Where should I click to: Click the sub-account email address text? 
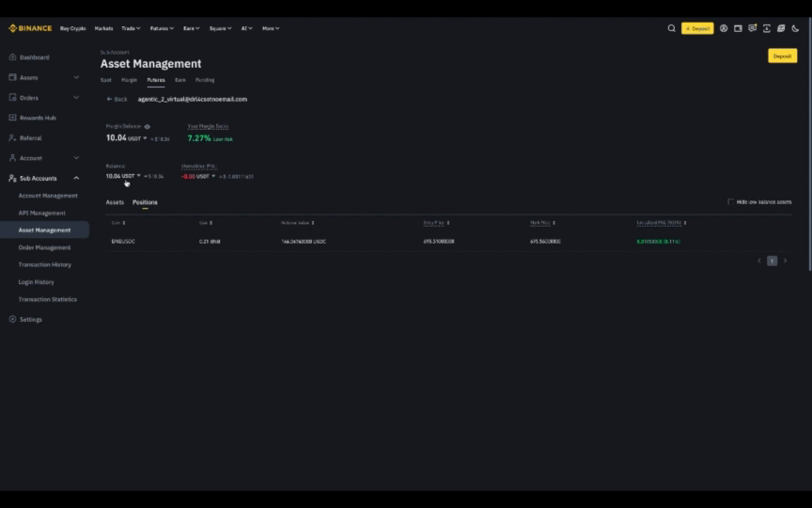pyautogui.click(x=192, y=99)
